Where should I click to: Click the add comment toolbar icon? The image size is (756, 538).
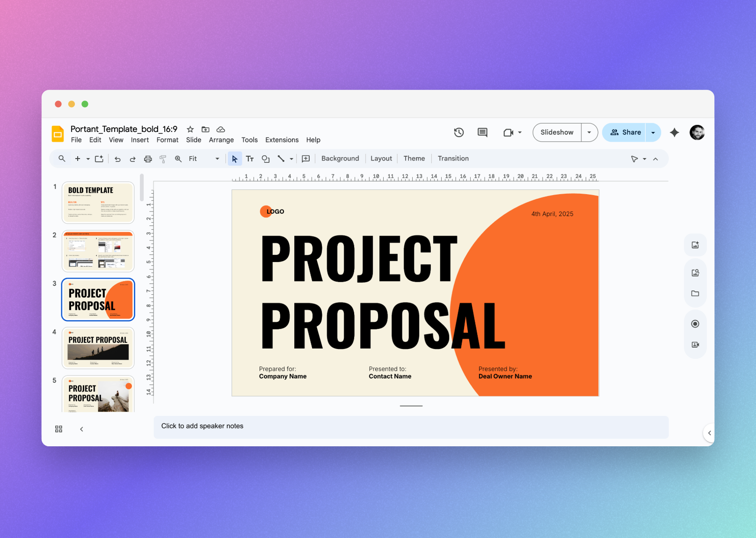pos(306,159)
